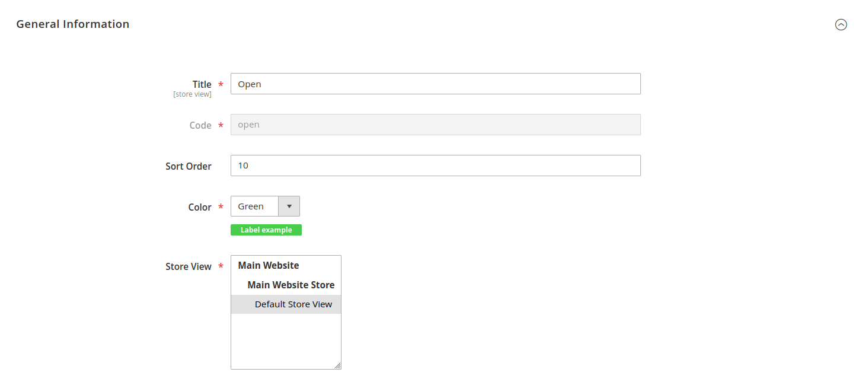Choose Default Store View in list
The image size is (868, 388).
tap(293, 304)
